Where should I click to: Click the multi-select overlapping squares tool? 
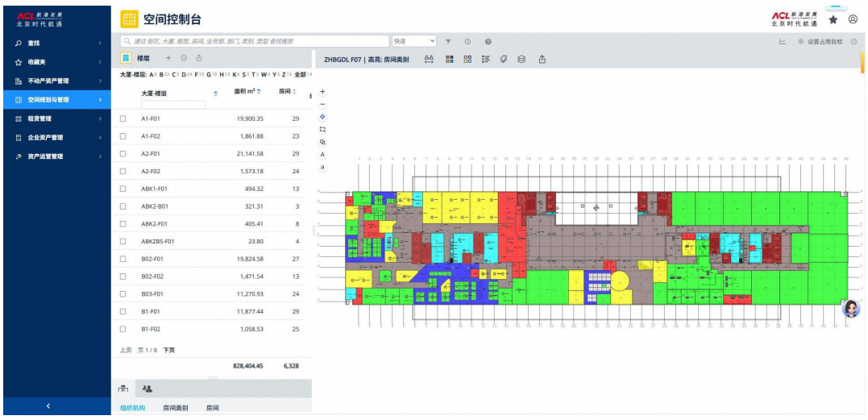point(323,142)
